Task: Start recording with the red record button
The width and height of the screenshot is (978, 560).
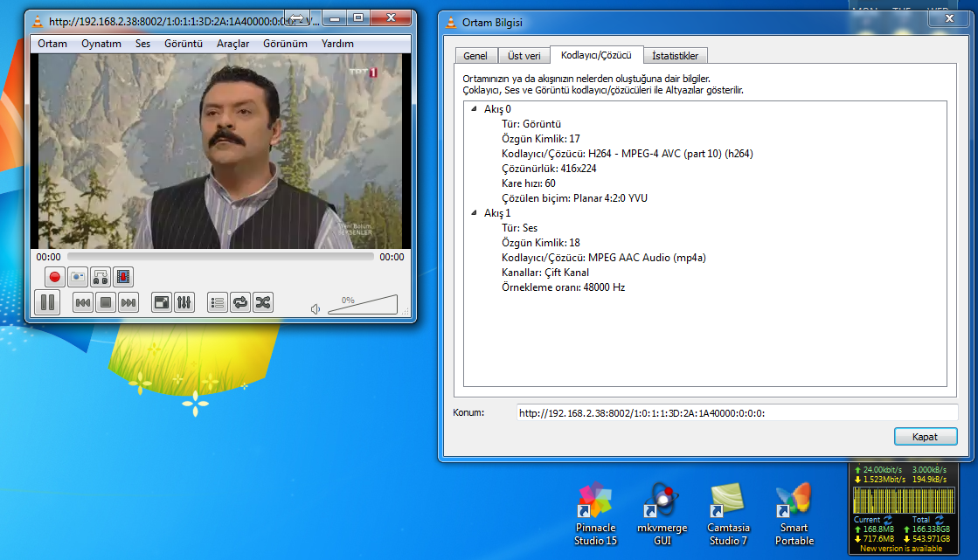Action: tap(53, 277)
